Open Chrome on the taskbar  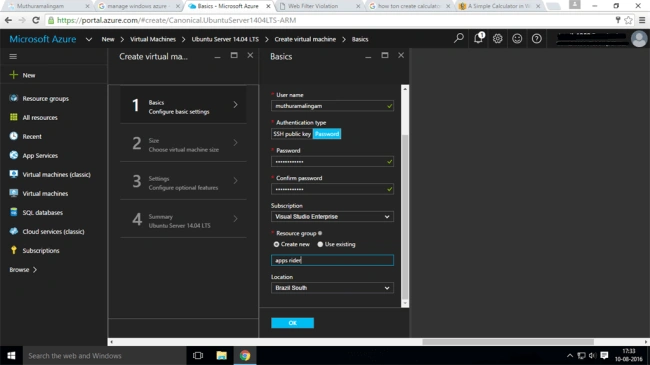click(x=245, y=355)
